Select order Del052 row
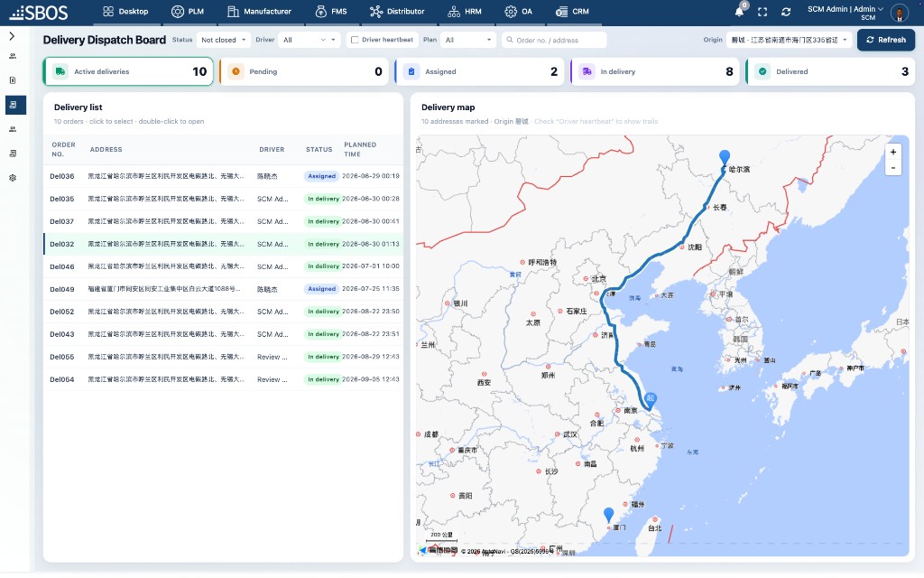Screen dimensions: 924x578 point(224,312)
